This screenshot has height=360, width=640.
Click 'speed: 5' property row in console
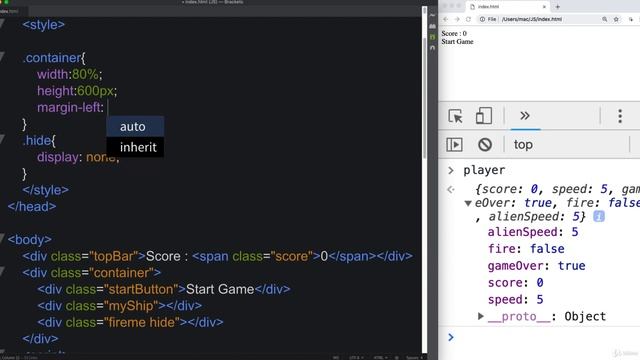(516, 300)
